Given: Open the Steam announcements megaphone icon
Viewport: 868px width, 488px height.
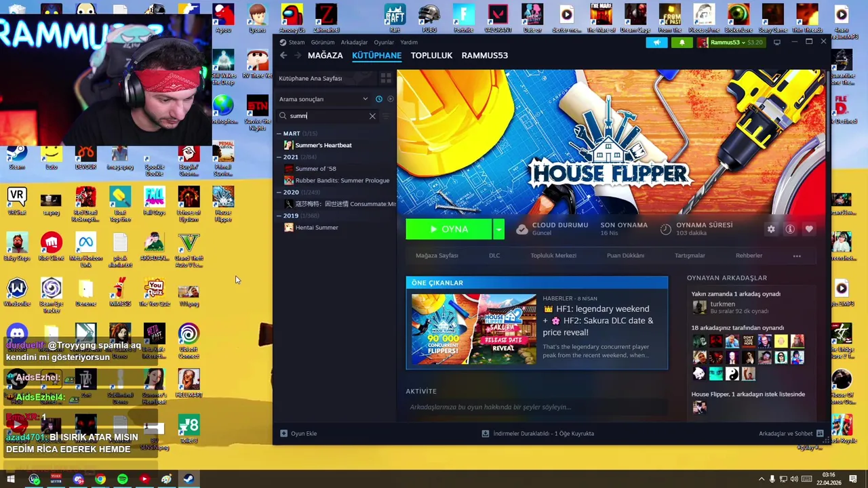Looking at the screenshot, I should click(656, 42).
